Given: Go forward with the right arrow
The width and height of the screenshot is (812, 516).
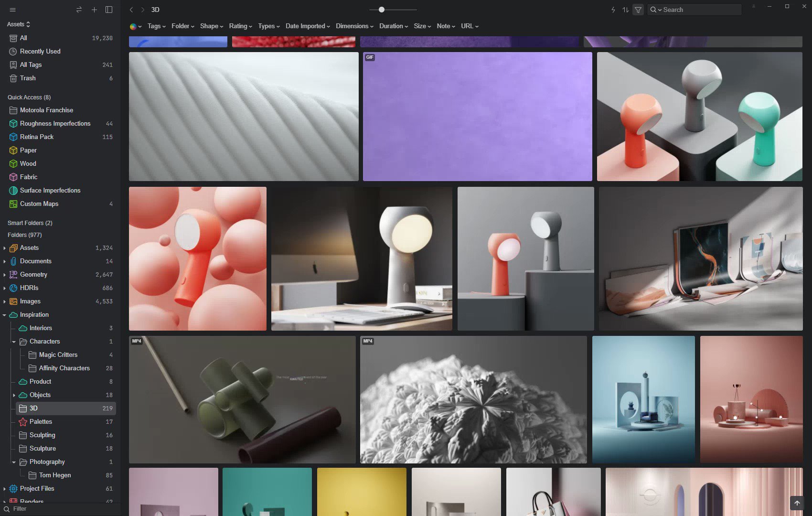Looking at the screenshot, I should 142,10.
